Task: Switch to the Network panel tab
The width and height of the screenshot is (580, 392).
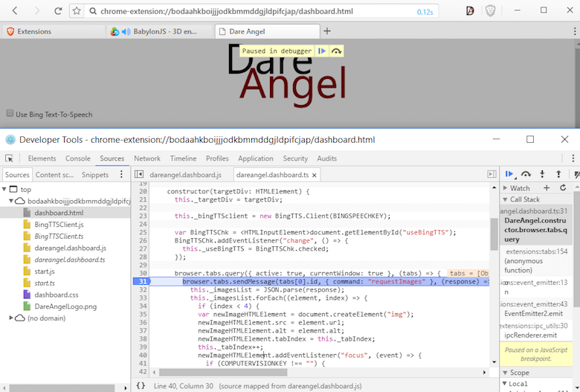Action: [x=147, y=158]
